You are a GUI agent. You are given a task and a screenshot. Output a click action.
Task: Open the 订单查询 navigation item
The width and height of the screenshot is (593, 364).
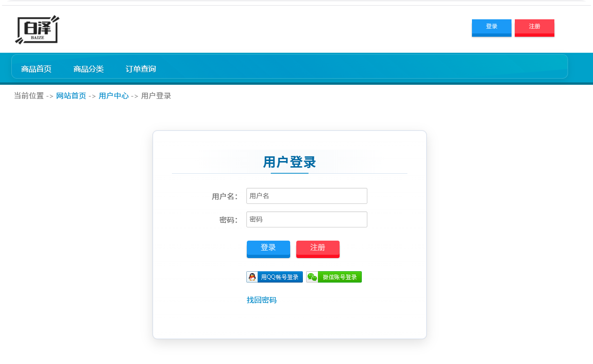tap(141, 69)
